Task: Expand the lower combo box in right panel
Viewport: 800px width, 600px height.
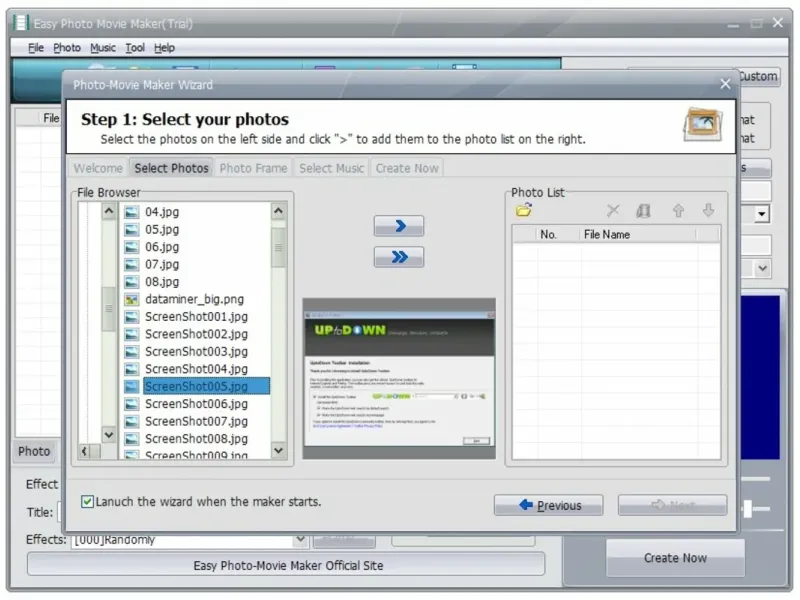Action: [762, 268]
